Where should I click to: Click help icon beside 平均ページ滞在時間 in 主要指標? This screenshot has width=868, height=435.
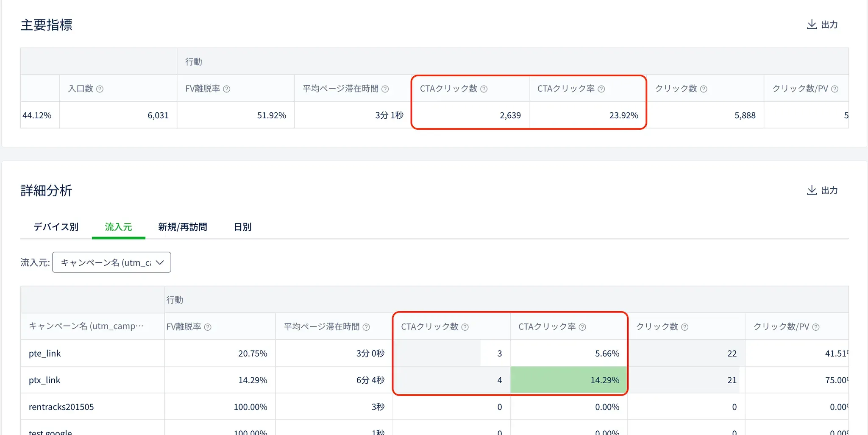pyautogui.click(x=385, y=89)
